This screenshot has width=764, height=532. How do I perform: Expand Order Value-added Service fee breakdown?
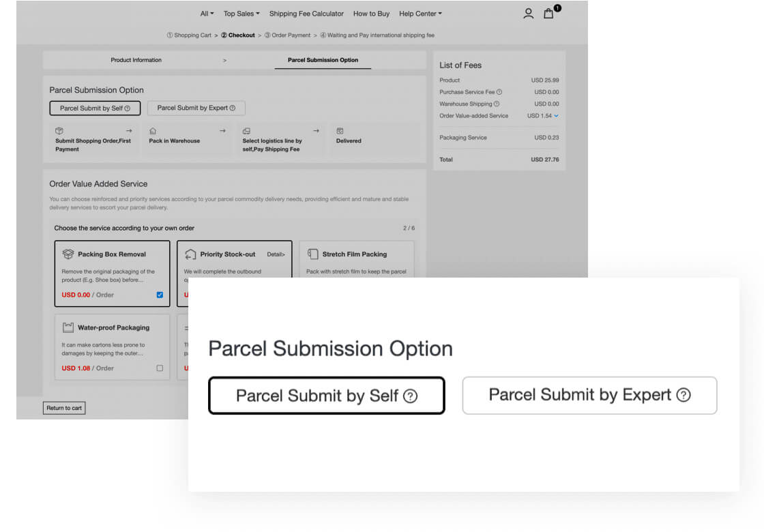click(x=557, y=116)
